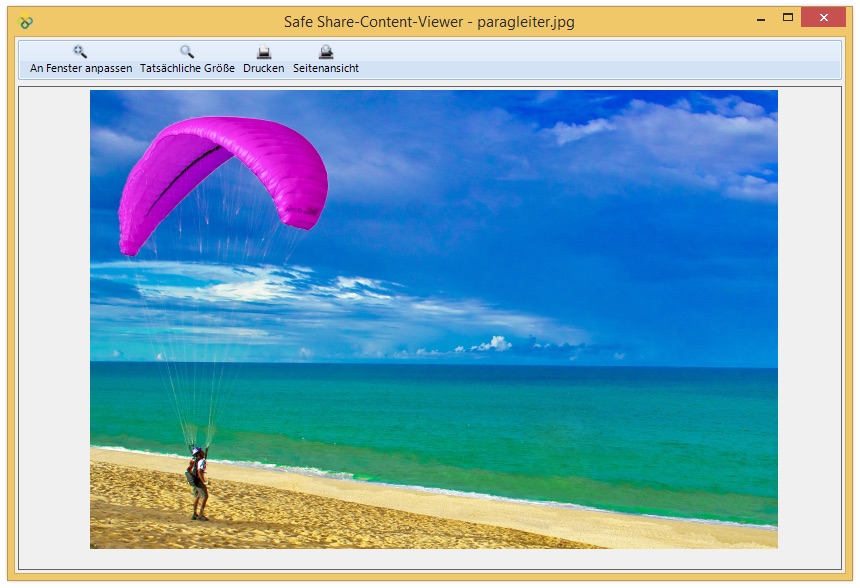Maximize the Safe Share viewer window
Image resolution: width=860 pixels, height=588 pixels.
pyautogui.click(x=788, y=18)
